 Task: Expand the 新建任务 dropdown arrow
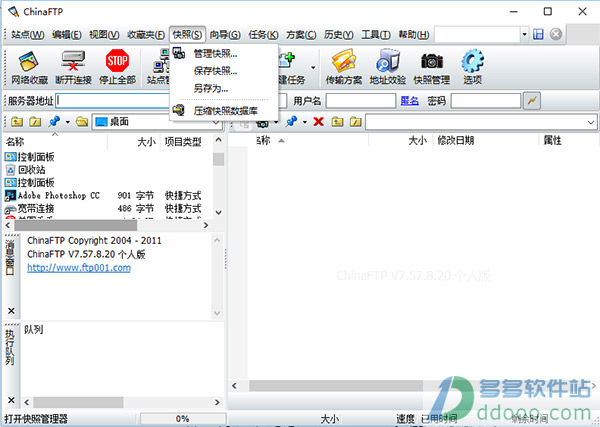(x=313, y=68)
